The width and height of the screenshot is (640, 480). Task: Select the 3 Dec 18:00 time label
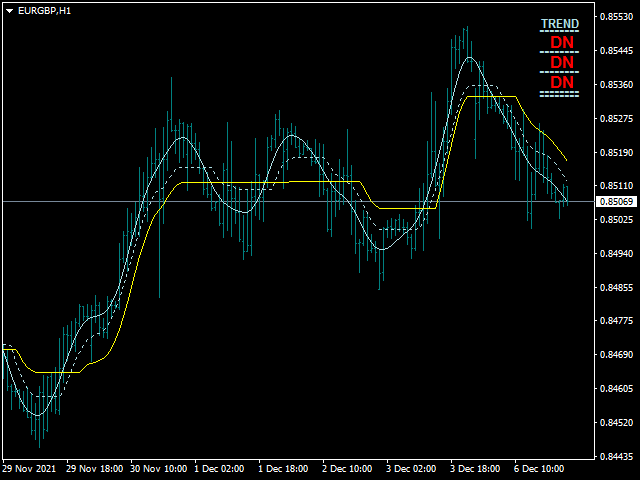coord(475,469)
